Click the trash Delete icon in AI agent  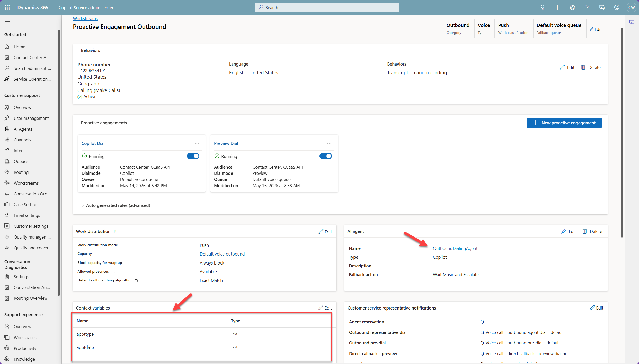click(585, 231)
